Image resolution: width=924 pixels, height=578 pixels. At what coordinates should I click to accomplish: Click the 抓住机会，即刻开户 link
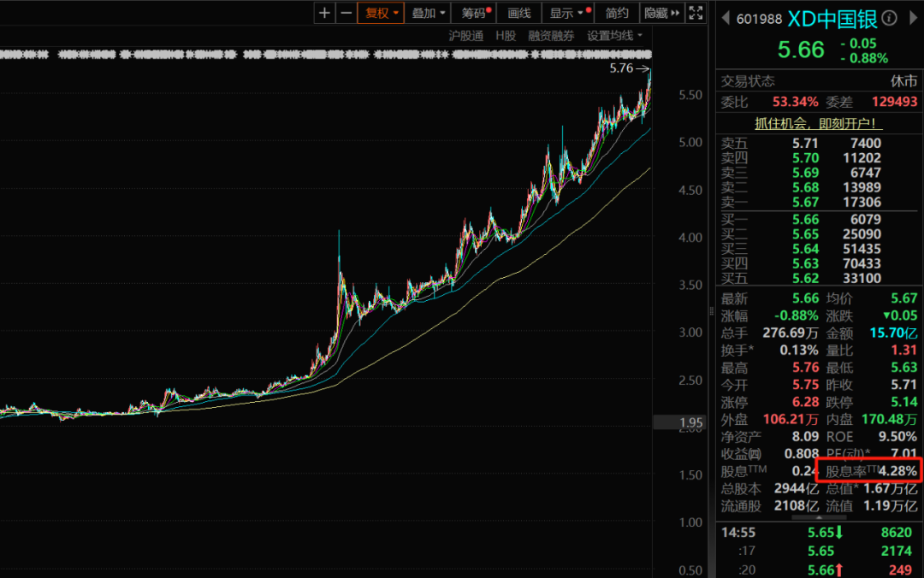(819, 123)
